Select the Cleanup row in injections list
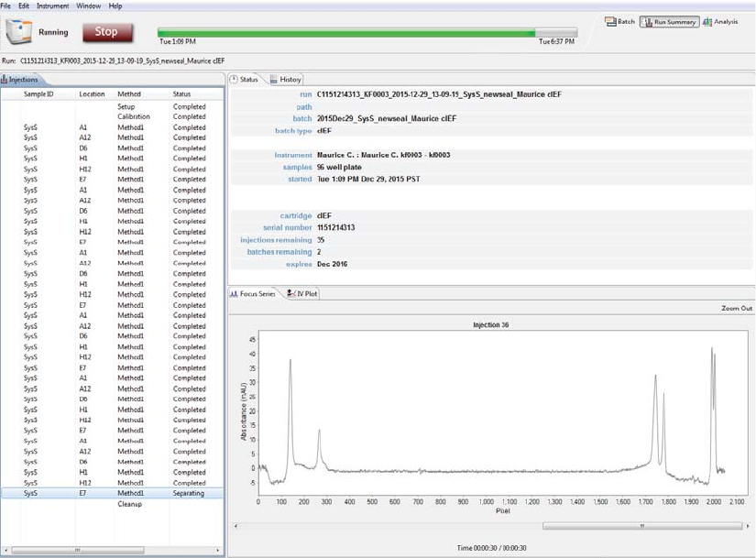 point(130,504)
